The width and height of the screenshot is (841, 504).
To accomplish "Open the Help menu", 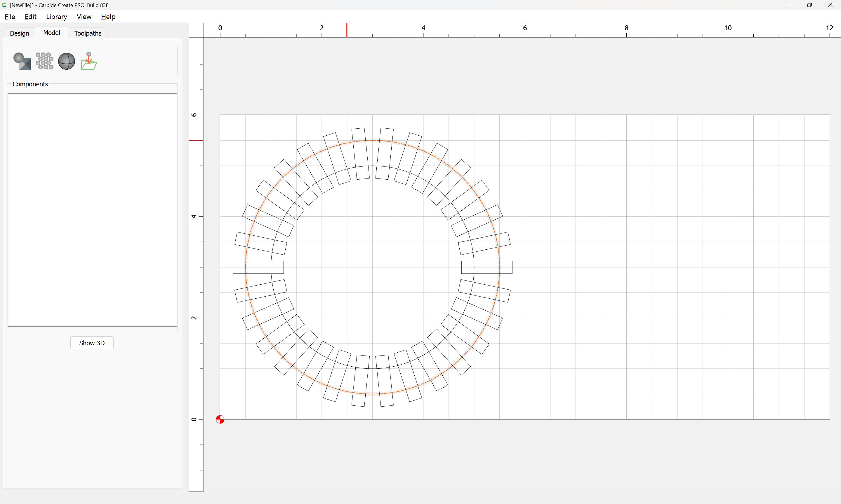I will coord(108,17).
